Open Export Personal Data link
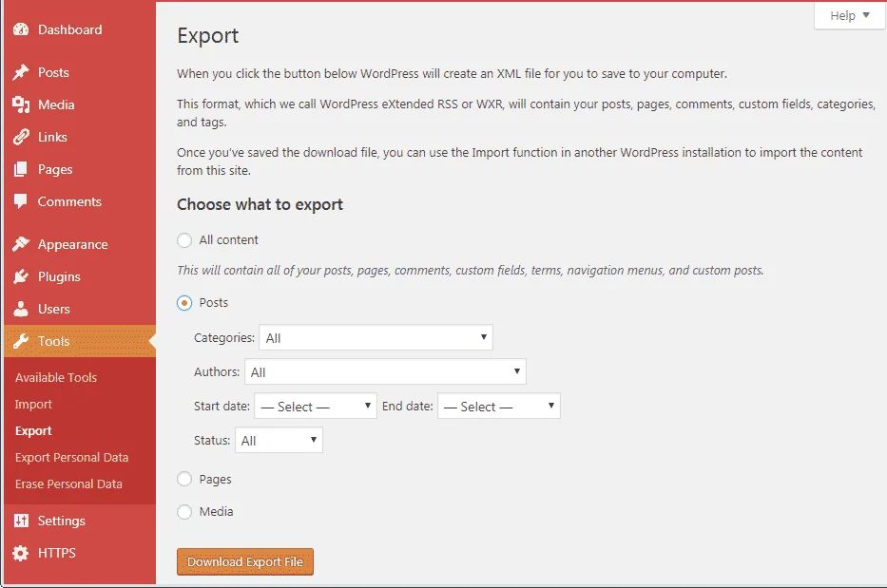The width and height of the screenshot is (887, 588). [72, 458]
